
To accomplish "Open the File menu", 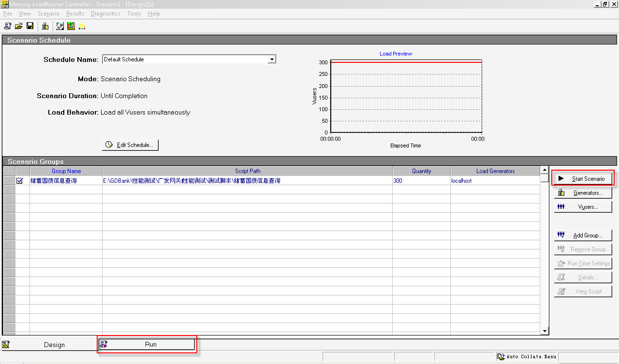I will click(8, 14).
